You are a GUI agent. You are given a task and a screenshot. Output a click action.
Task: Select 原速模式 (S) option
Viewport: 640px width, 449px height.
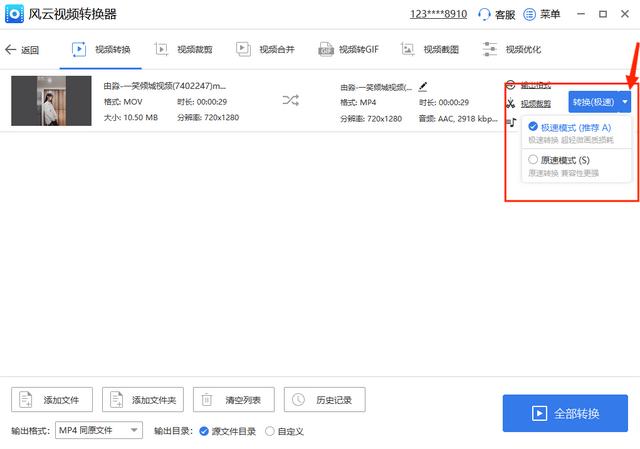[576, 165]
